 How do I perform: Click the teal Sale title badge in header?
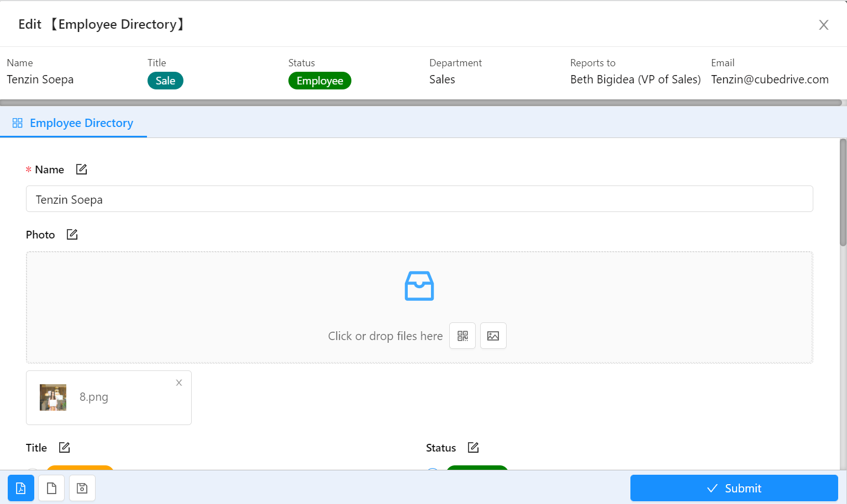click(x=165, y=81)
